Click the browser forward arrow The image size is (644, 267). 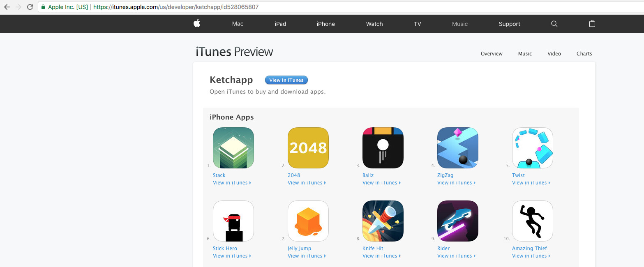click(x=18, y=7)
